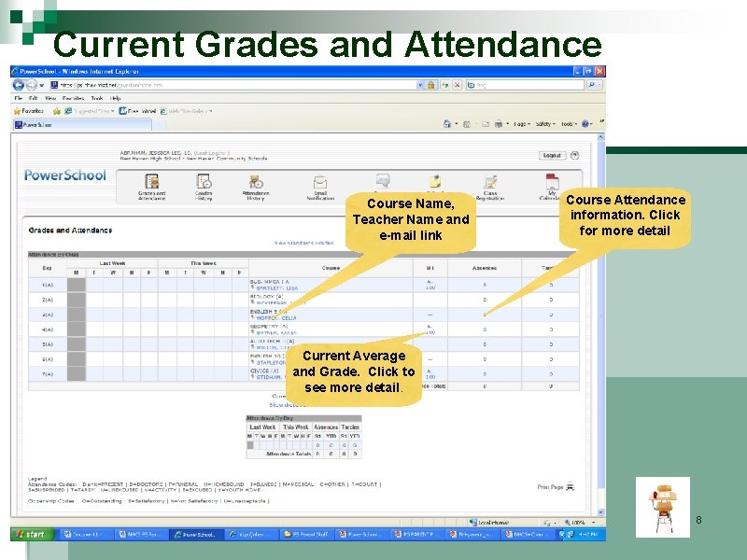Select the PowerSchool browser tab
The image size is (747, 560).
(x=82, y=125)
